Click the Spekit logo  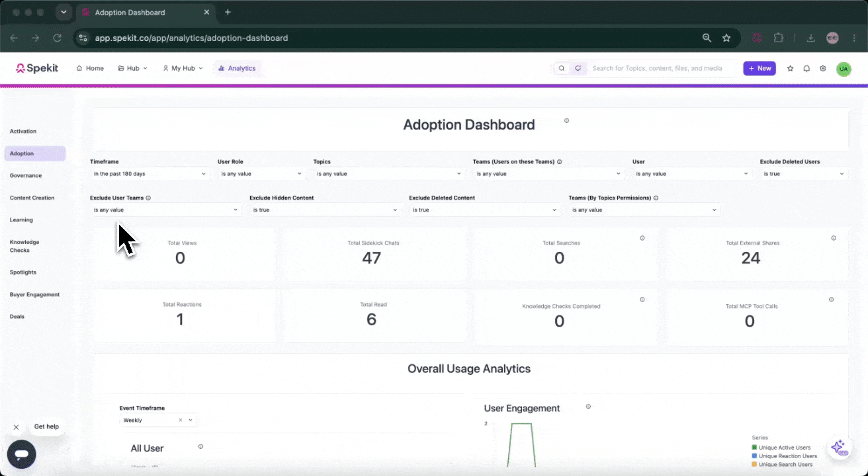(36, 68)
